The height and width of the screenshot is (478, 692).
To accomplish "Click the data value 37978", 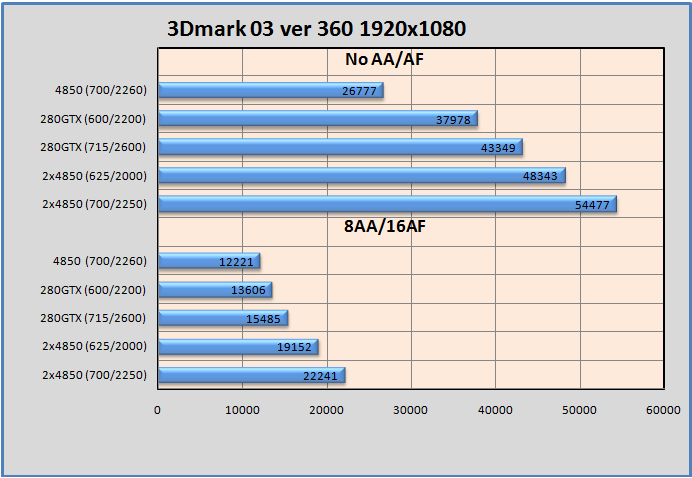I will coord(453,120).
